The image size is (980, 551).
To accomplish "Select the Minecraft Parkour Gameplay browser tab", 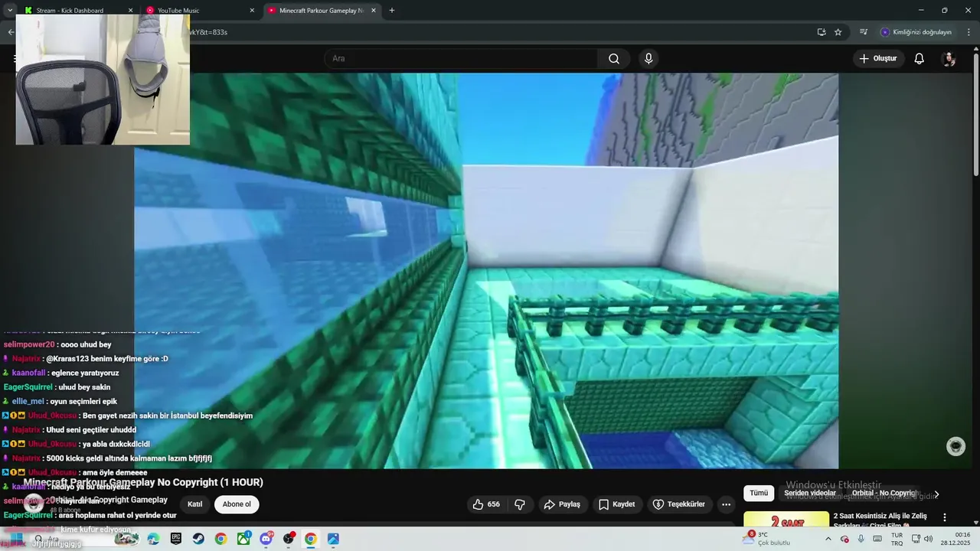I will [x=322, y=11].
